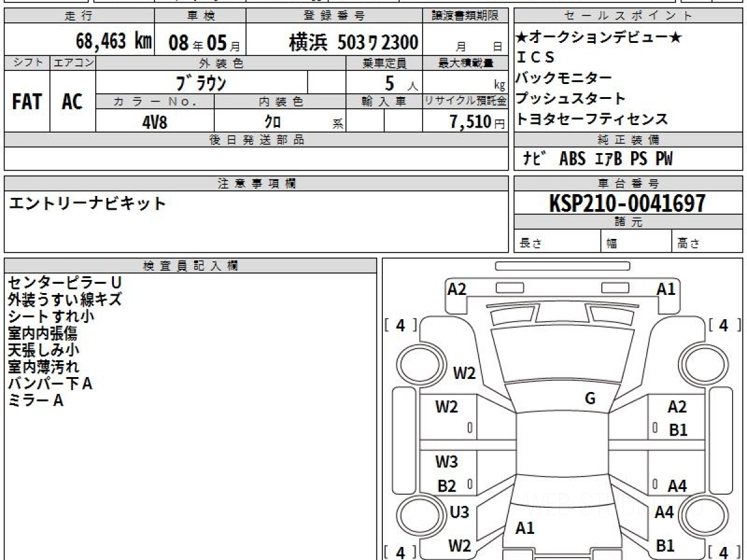Select the リサイクル預託金 header

click(x=466, y=101)
